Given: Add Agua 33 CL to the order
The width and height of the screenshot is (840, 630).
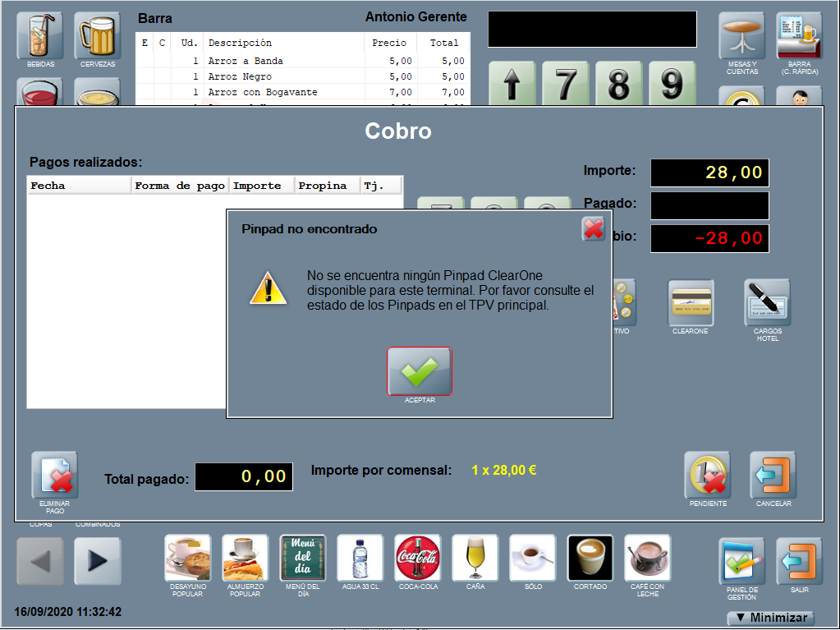Looking at the screenshot, I should click(360, 559).
